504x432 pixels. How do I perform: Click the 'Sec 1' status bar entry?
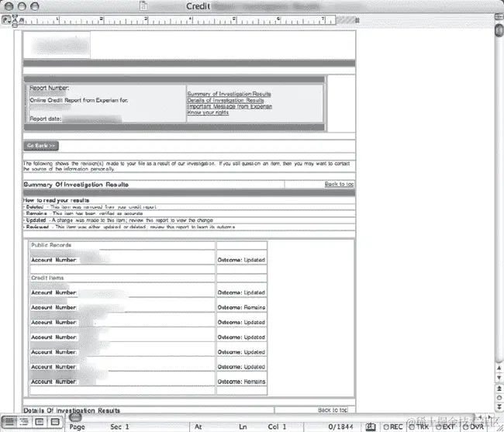coord(119,427)
